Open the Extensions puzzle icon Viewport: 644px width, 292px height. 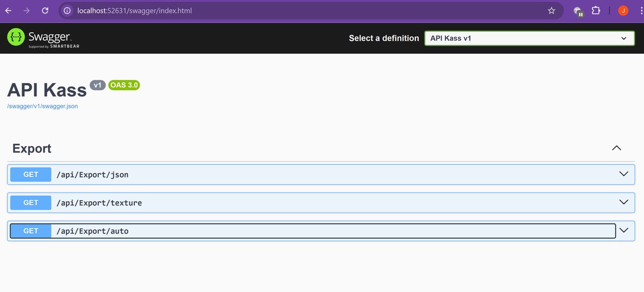coord(596,11)
